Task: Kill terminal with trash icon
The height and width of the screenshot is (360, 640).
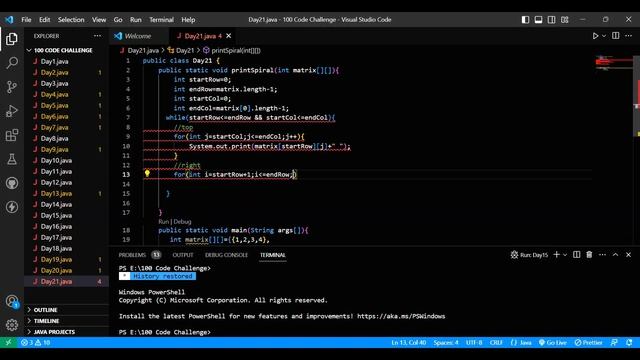Action: tap(589, 255)
